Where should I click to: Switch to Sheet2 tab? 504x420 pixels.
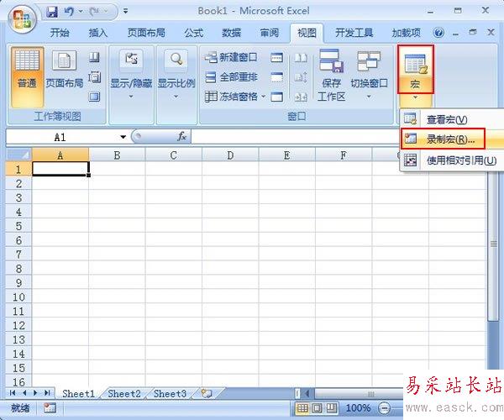pos(124,394)
